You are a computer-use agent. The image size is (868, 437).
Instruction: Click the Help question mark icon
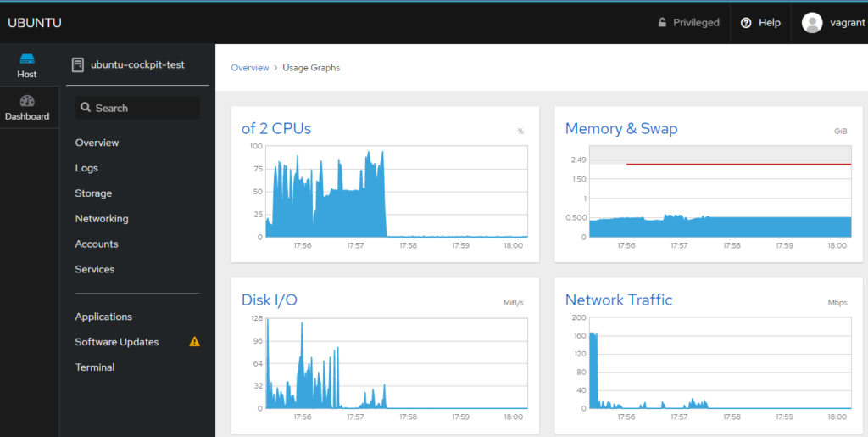746,23
